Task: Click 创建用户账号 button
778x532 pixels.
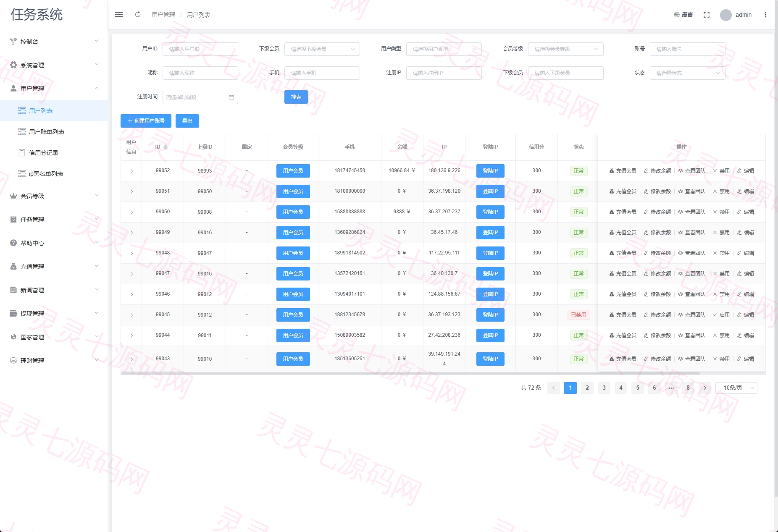Action: 146,121
